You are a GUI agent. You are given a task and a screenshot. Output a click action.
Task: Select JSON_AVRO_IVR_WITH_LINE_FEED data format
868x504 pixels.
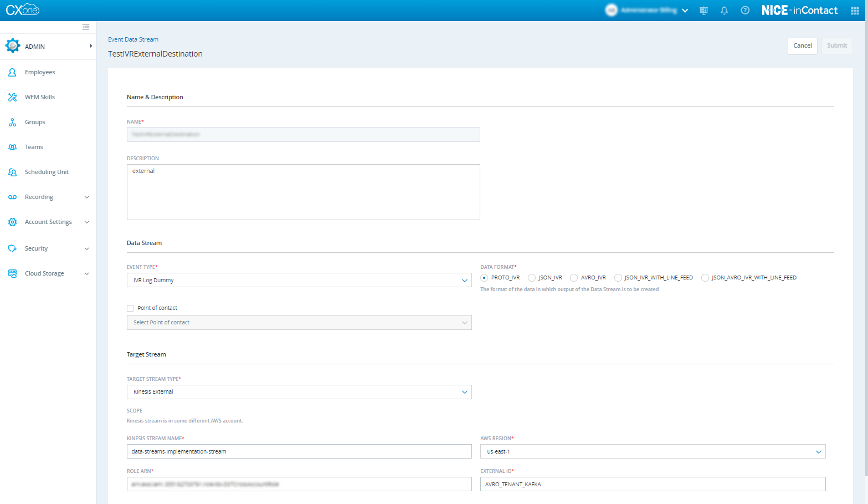click(705, 278)
